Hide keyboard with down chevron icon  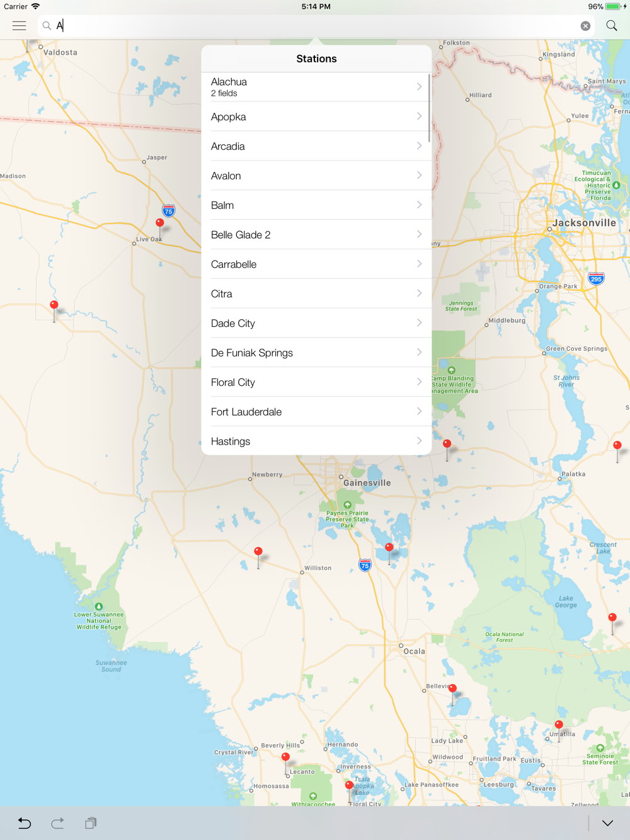tap(607, 823)
